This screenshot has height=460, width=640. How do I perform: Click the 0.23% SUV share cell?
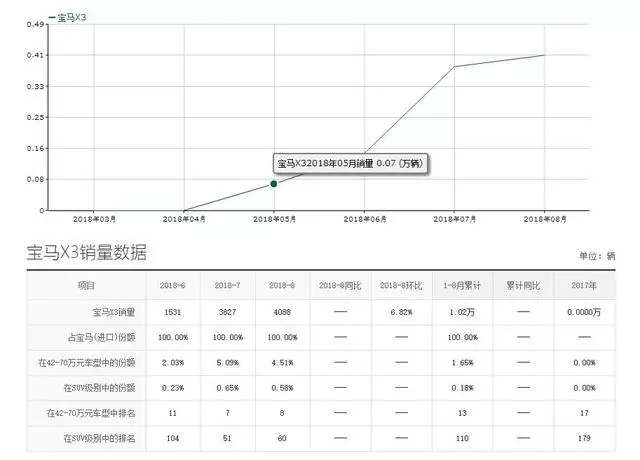pyautogui.click(x=173, y=388)
